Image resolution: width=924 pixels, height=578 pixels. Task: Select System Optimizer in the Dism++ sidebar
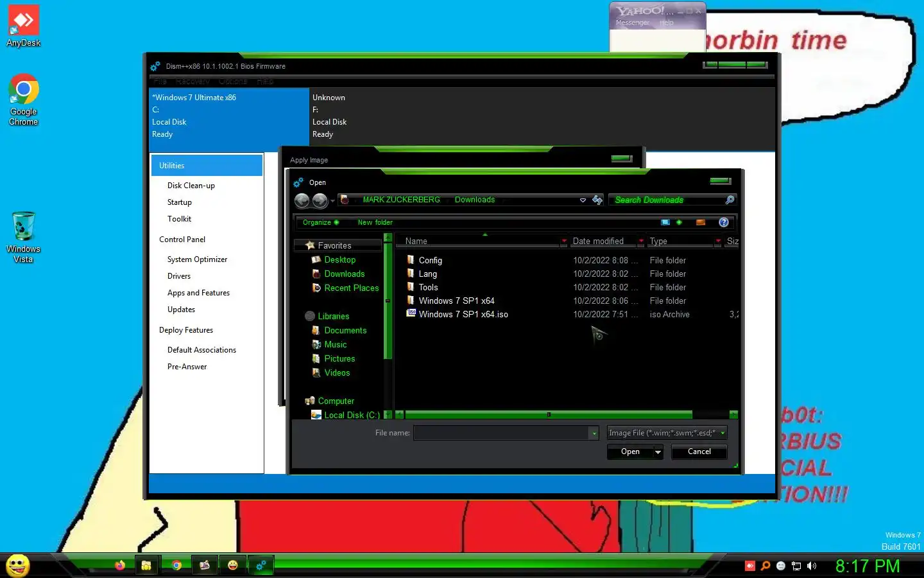point(198,259)
